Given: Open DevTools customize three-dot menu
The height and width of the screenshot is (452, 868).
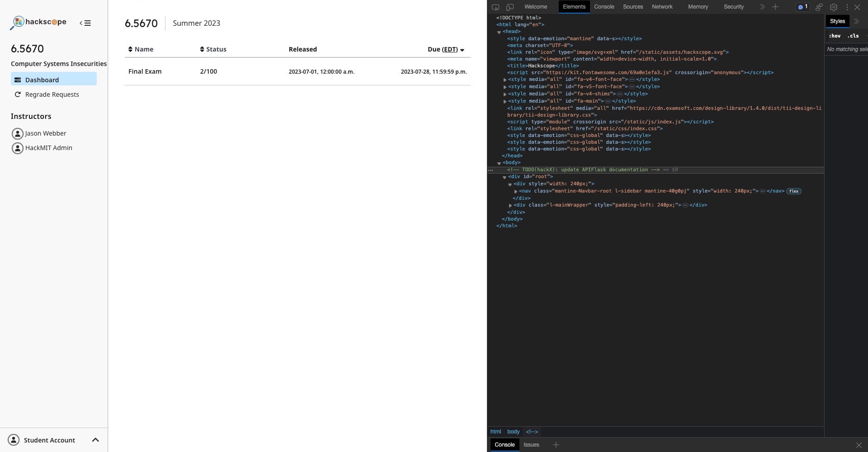Looking at the screenshot, I should (x=847, y=7).
